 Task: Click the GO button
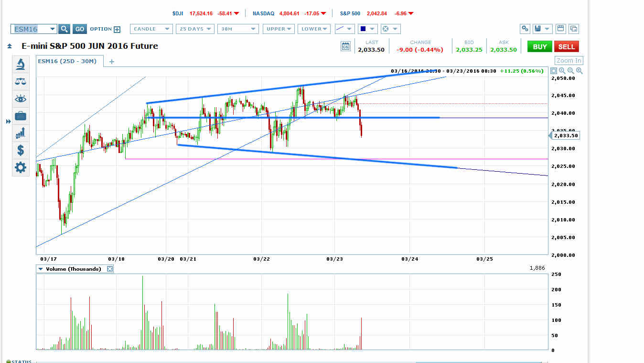(80, 29)
